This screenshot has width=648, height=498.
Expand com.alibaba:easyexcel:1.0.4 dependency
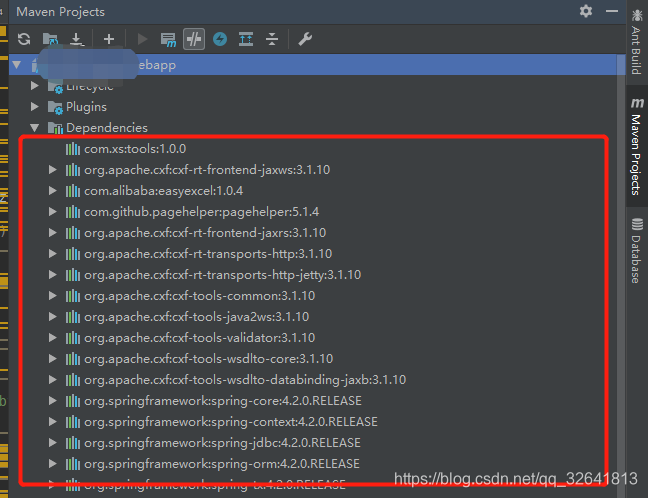pyautogui.click(x=52, y=191)
